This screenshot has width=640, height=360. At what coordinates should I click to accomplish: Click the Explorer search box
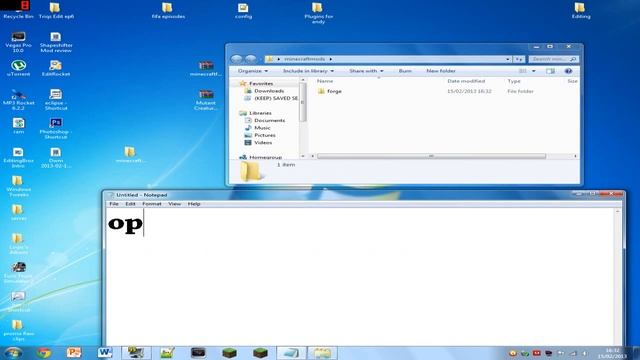[x=553, y=59]
